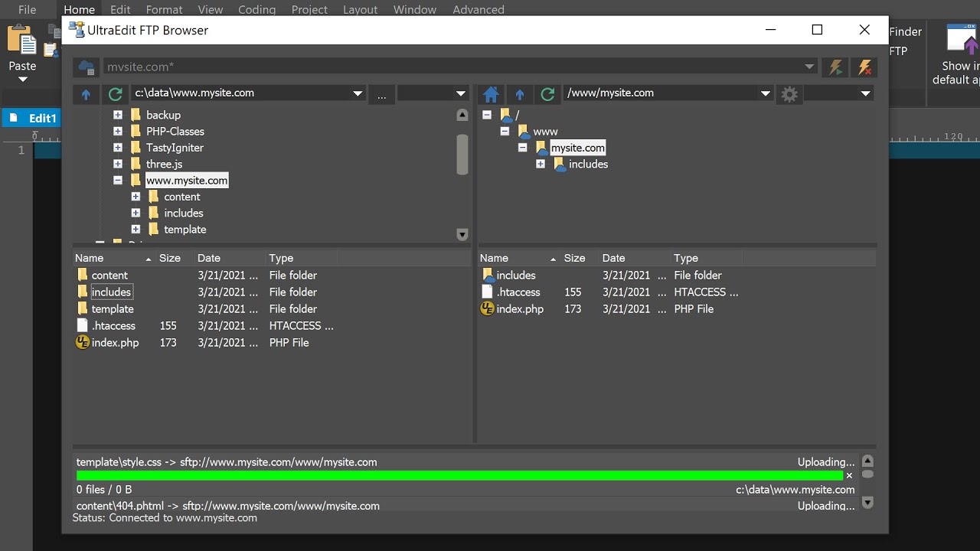Click the connect lightning bolt icon
Screen dimensions: 980x551
click(835, 67)
